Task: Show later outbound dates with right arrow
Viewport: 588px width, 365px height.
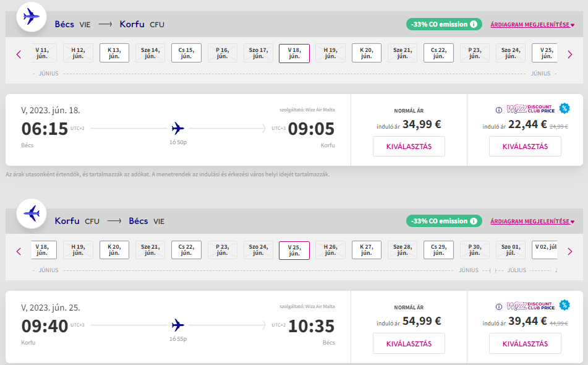Action: pyautogui.click(x=570, y=54)
